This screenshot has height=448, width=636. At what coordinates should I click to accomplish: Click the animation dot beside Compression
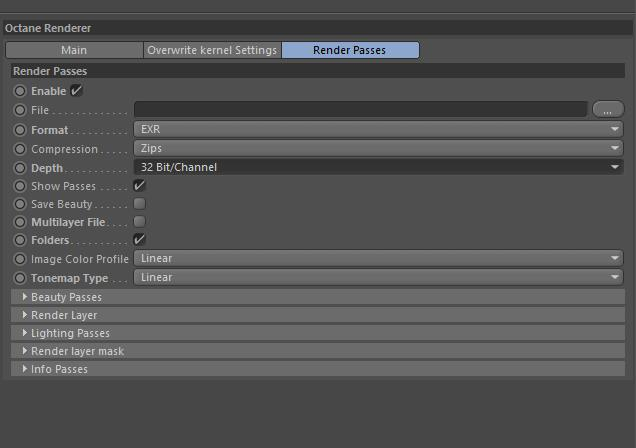coord(20,149)
